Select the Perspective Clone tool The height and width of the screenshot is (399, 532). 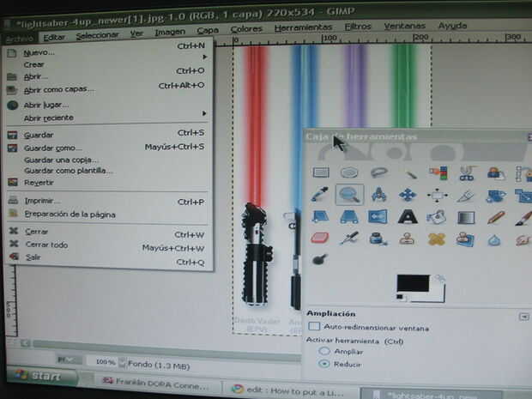[465, 239]
